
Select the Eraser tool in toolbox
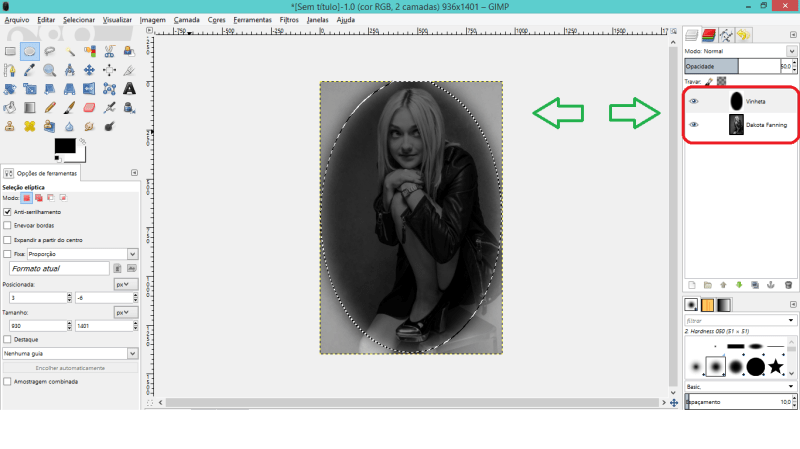tap(89, 107)
